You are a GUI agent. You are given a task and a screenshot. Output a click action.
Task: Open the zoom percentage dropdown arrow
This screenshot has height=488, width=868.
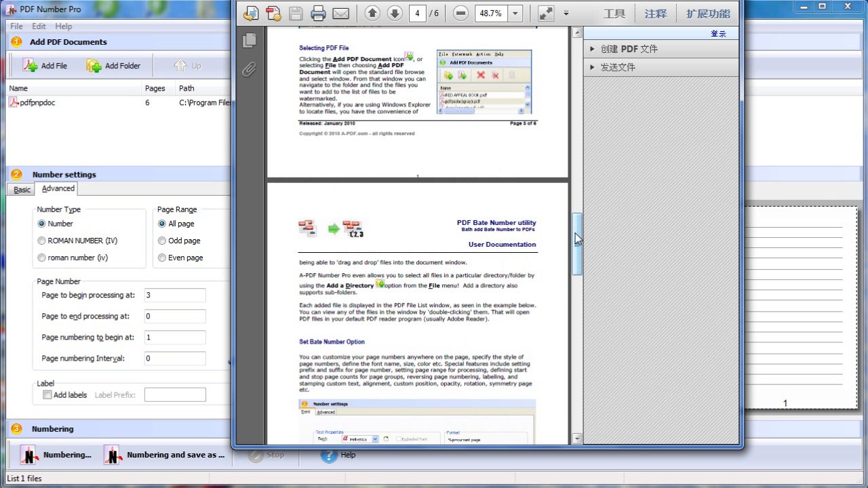point(515,14)
